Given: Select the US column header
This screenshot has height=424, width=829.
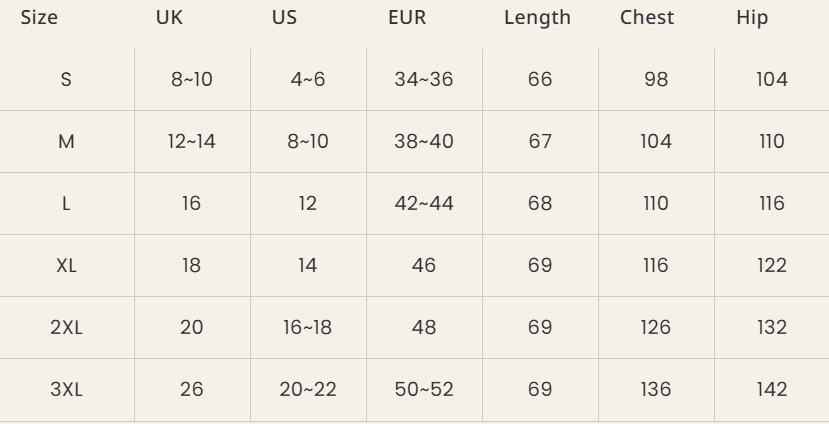Looking at the screenshot, I should tap(284, 17).
